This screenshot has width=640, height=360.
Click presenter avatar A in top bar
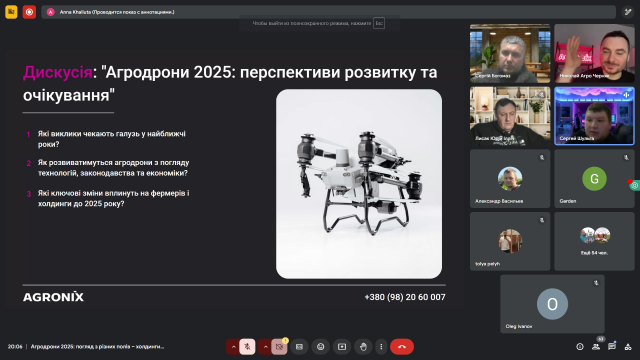tap(50, 12)
